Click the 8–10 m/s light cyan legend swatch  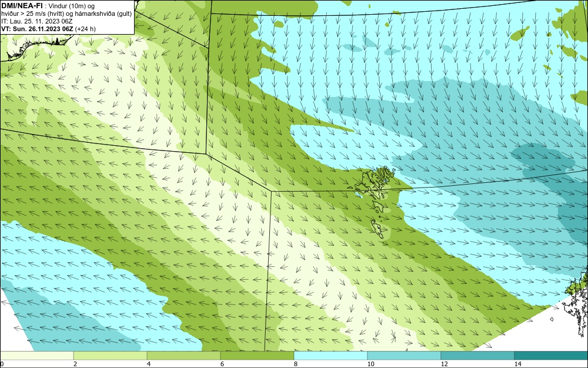coord(330,356)
